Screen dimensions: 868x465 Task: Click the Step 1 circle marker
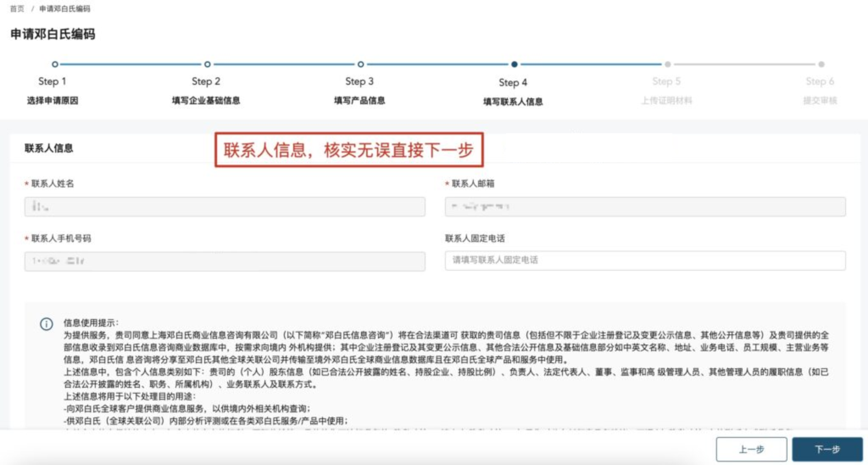[x=55, y=64]
